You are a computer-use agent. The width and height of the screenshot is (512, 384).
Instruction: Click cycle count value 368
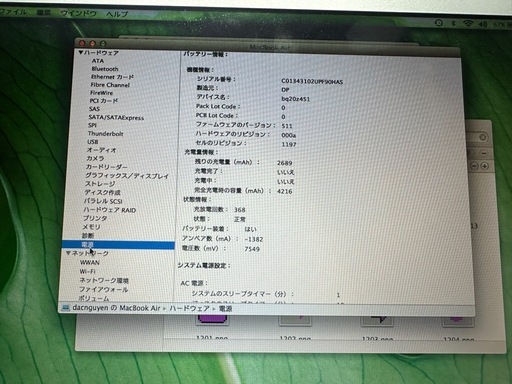coord(239,210)
